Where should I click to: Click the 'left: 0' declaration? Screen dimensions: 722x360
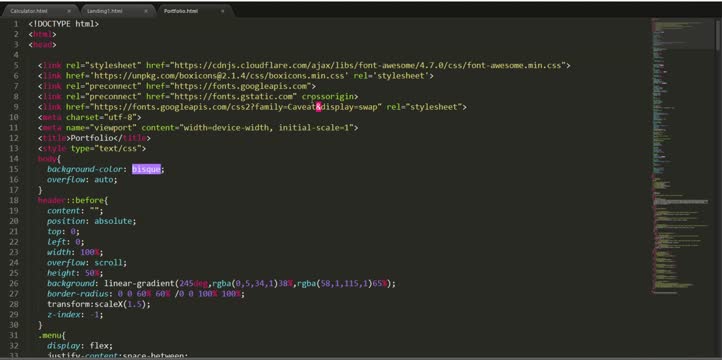tap(66, 242)
